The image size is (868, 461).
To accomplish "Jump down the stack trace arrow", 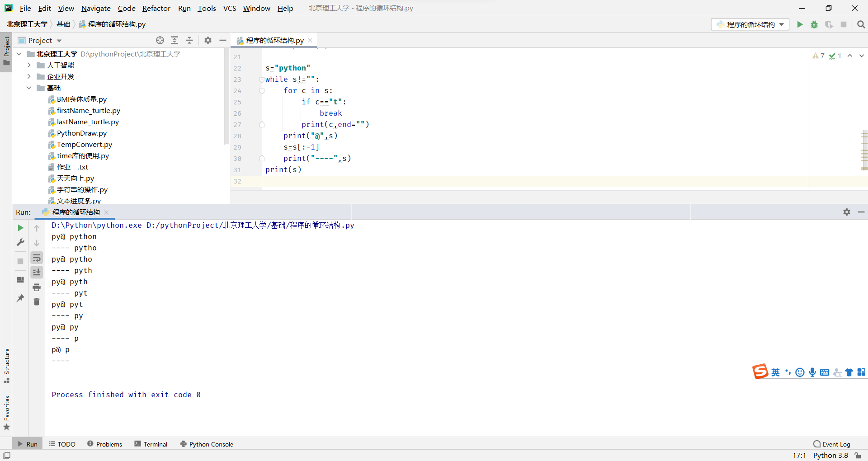I will tap(37, 243).
